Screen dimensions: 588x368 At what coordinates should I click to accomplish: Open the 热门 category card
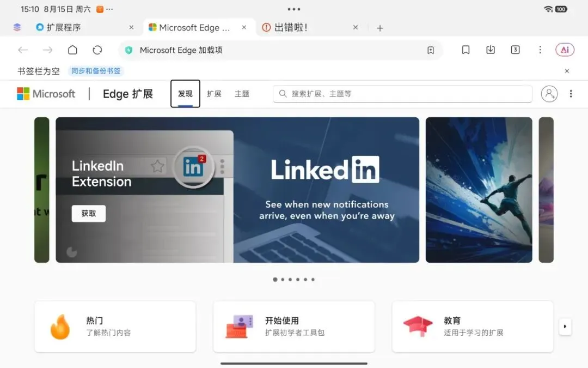point(115,327)
